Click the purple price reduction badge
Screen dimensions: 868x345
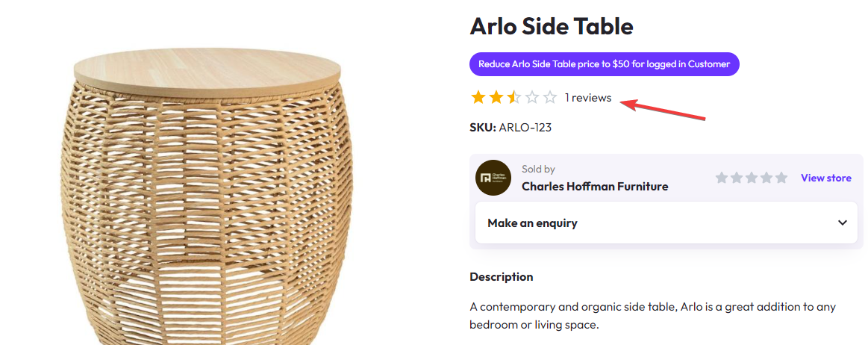604,64
